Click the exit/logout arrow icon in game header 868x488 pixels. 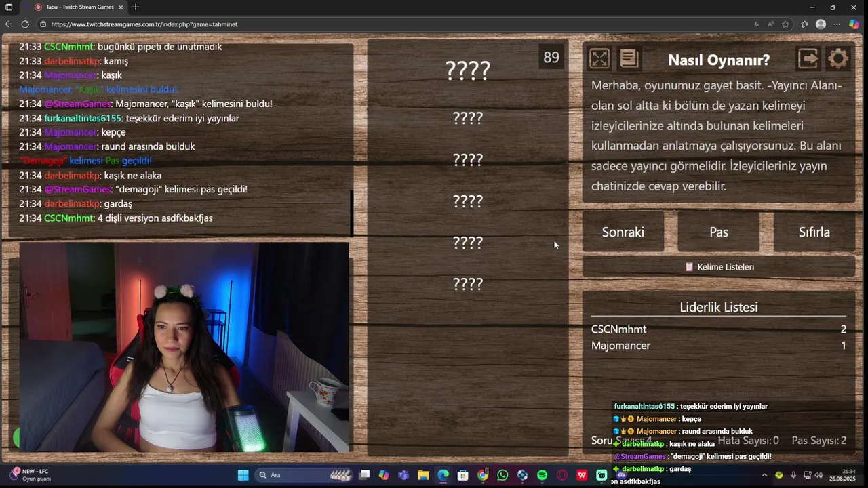pos(808,59)
